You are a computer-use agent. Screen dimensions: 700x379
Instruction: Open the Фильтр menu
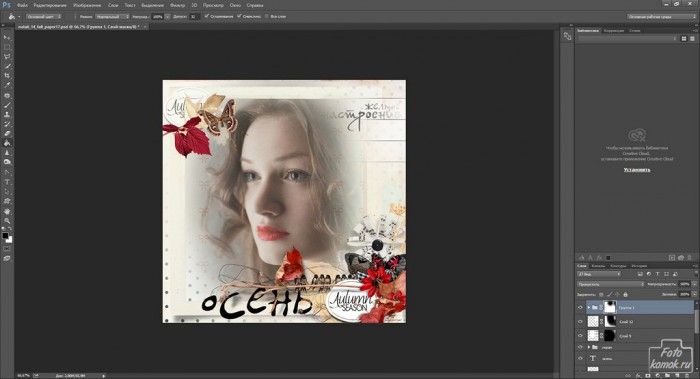coord(177,5)
